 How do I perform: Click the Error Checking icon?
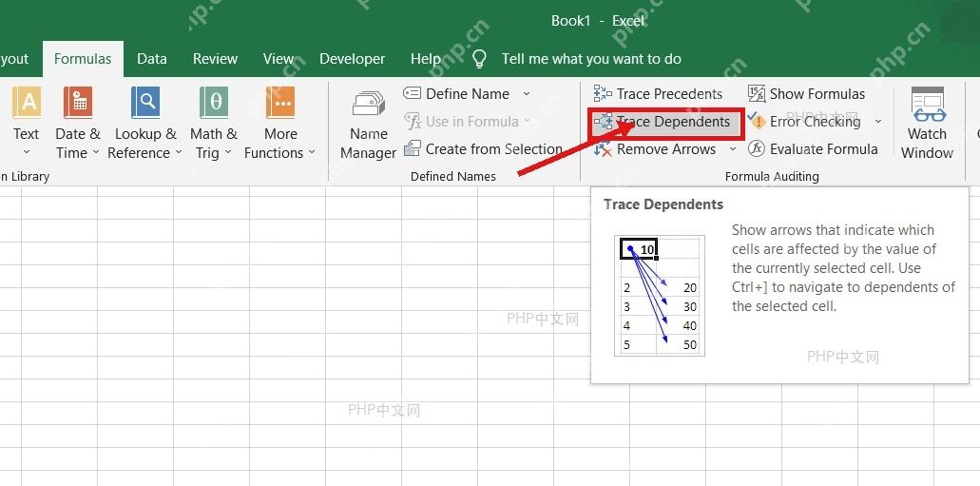[757, 122]
